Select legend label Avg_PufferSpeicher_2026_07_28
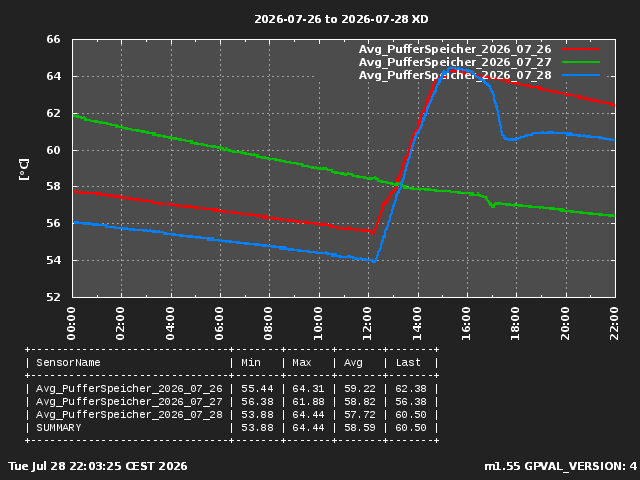This screenshot has width=640, height=480. [455, 76]
